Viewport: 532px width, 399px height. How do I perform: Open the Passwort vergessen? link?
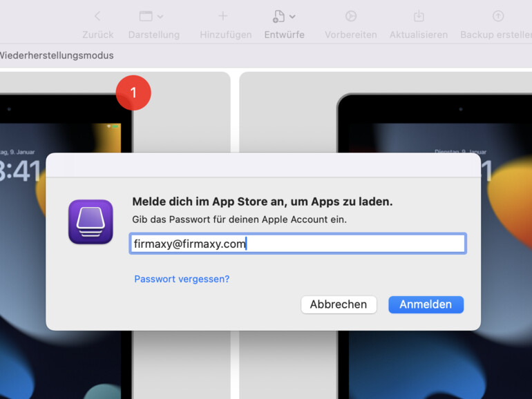click(182, 279)
